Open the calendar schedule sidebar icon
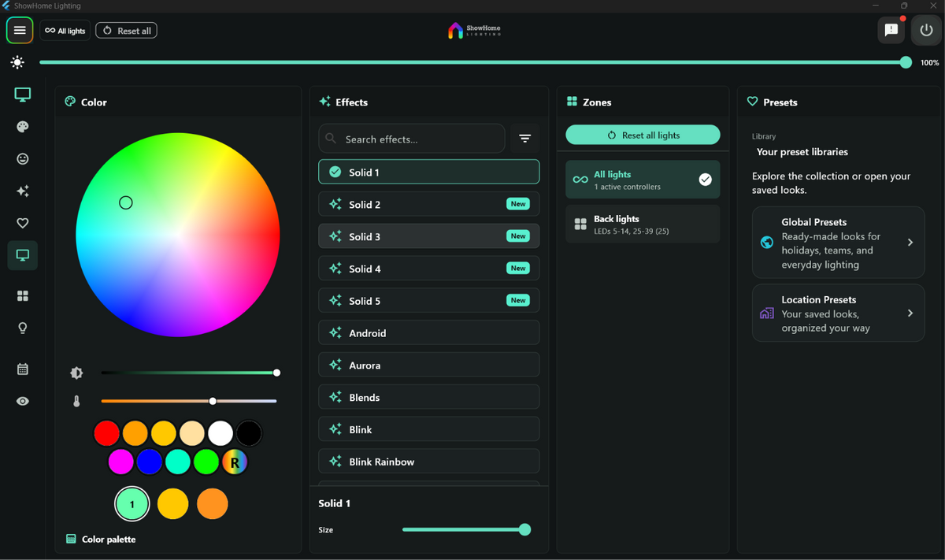Screen dimensions: 945x560 coord(23,369)
